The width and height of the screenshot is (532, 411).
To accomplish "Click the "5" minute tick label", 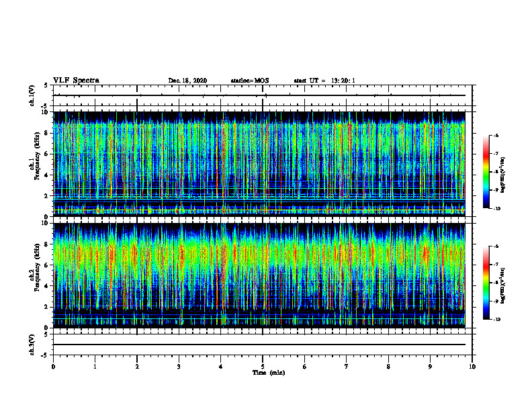I will tap(263, 367).
